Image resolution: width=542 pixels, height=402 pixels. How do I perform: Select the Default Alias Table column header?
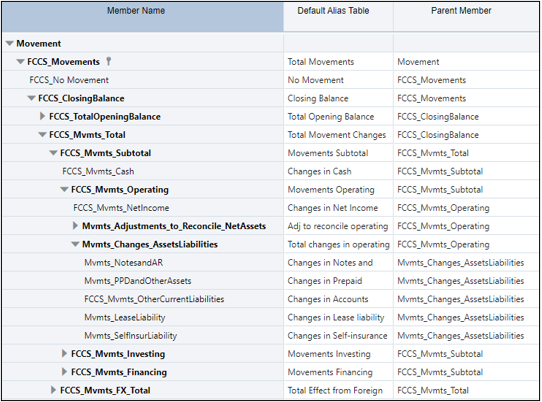[338, 17]
